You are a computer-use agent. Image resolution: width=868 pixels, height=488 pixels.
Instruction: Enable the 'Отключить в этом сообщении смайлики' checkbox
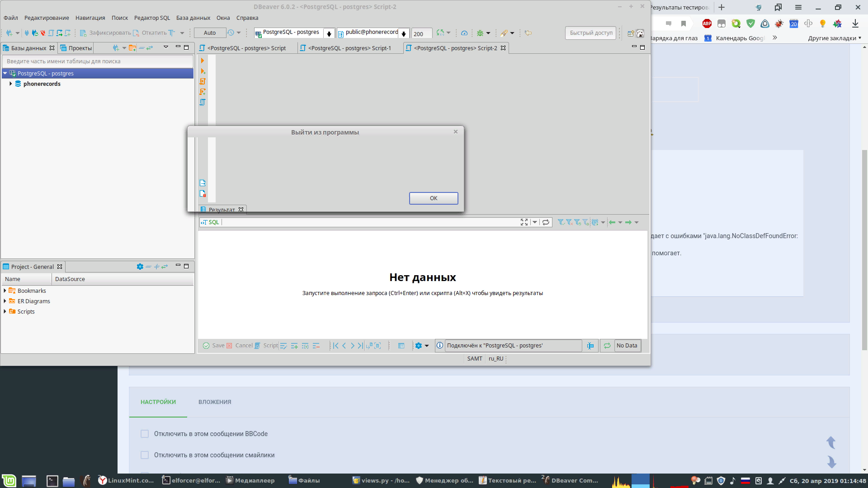[x=145, y=455]
